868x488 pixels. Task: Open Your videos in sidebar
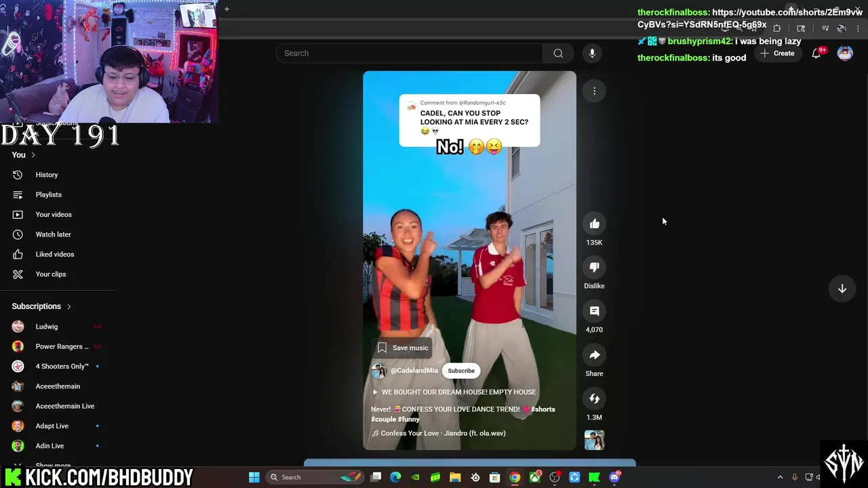[x=53, y=214]
